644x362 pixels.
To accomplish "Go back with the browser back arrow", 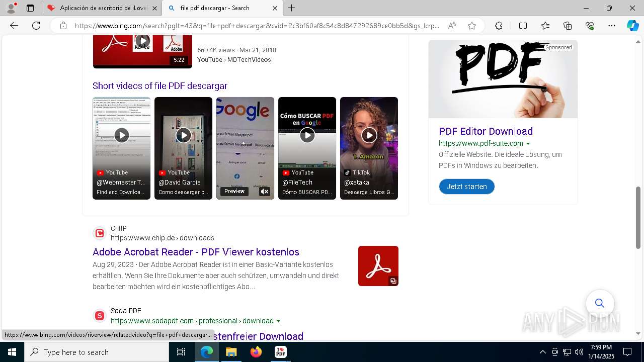I will [14, 26].
